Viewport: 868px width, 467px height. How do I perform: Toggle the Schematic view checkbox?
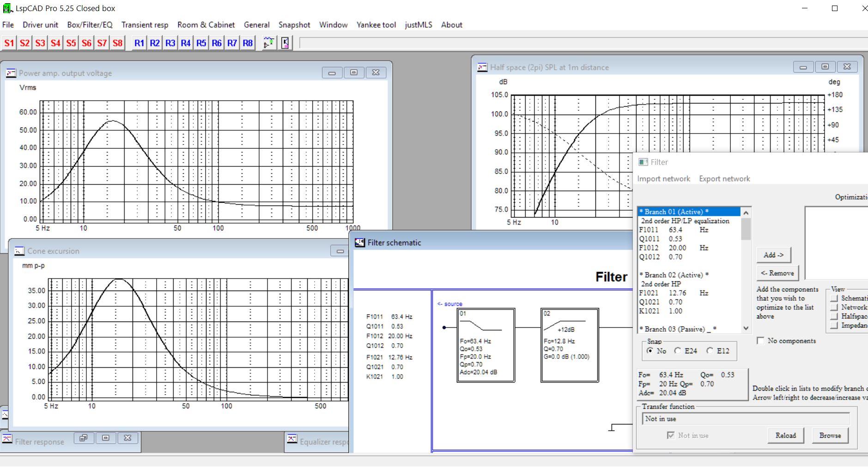tap(834, 298)
